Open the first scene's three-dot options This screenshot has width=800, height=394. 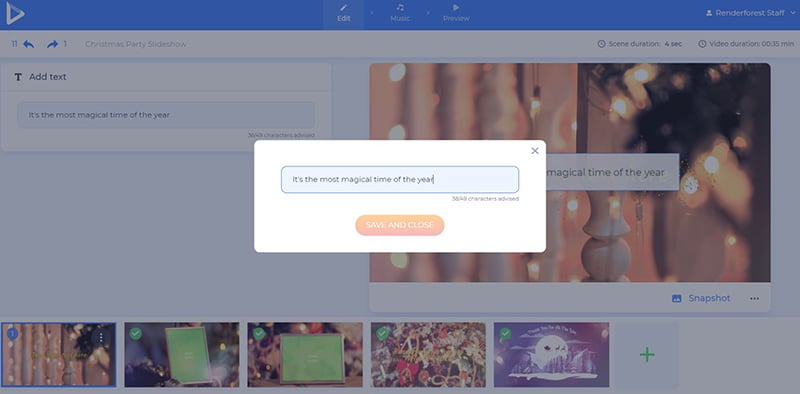click(101, 338)
